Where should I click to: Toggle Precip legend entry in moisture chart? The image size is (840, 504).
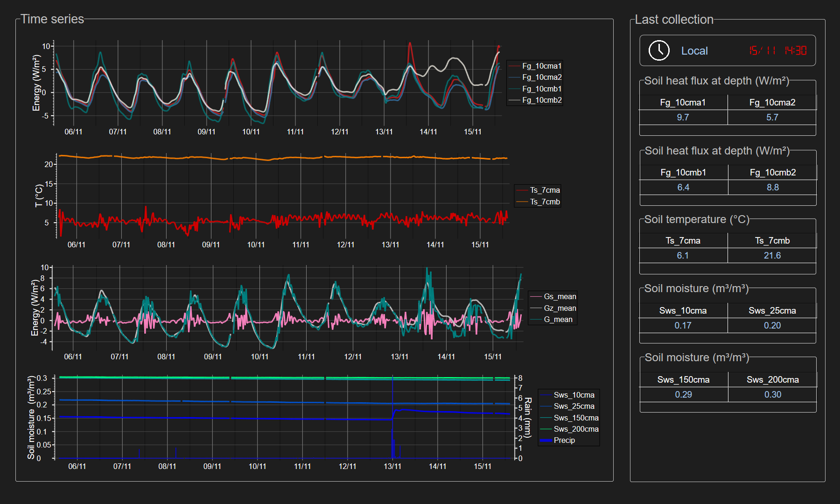point(564,440)
